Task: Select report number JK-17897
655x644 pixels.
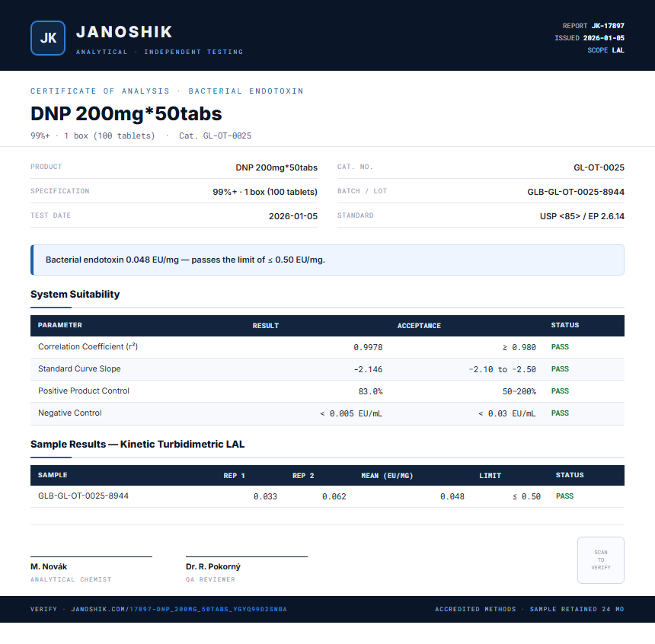Action: pyautogui.click(x=608, y=26)
